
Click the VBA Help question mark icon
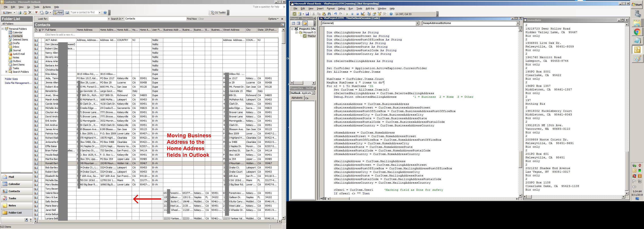click(x=391, y=14)
